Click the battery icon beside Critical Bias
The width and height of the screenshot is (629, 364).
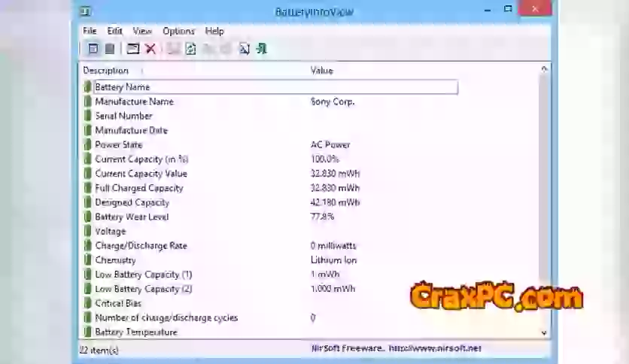point(87,303)
